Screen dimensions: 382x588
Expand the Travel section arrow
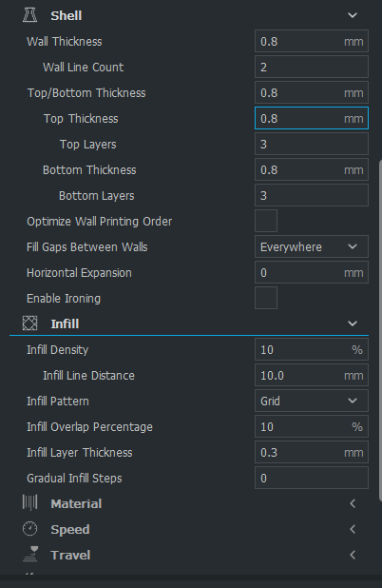353,555
